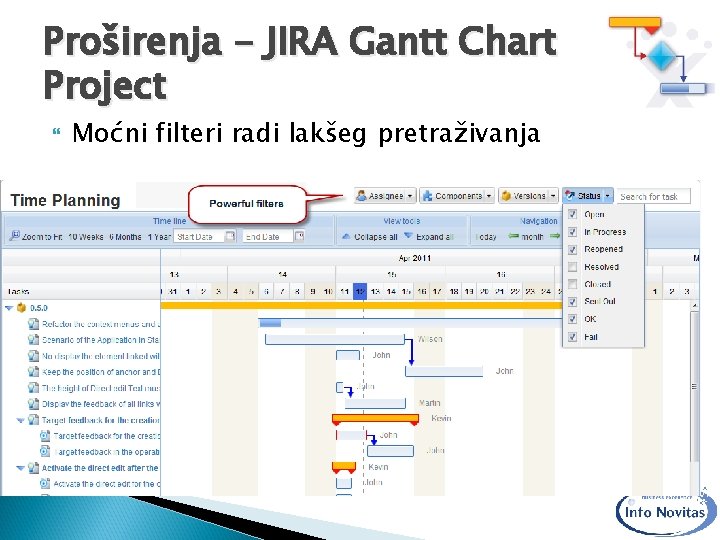Click the Info Novitas logo
The width and height of the screenshot is (720, 540).
click(x=665, y=511)
